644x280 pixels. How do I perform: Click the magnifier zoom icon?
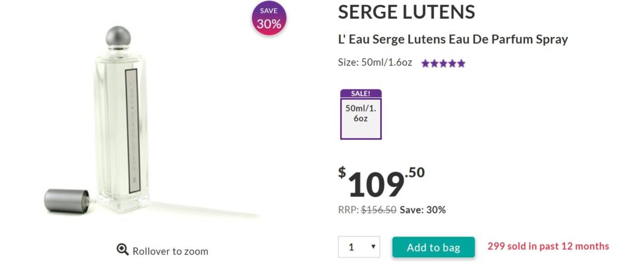[x=123, y=250]
